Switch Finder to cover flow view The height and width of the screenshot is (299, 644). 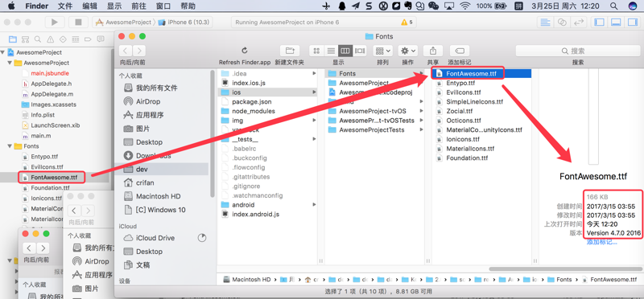[359, 51]
